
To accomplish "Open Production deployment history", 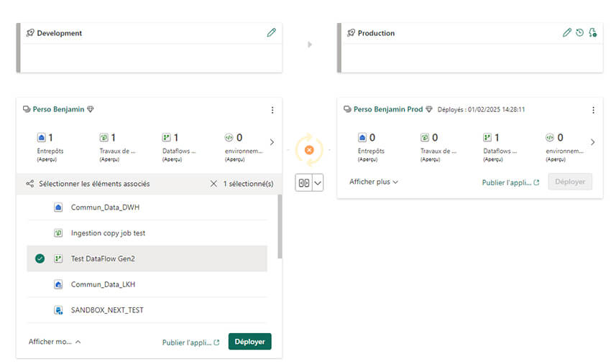I will coord(579,33).
